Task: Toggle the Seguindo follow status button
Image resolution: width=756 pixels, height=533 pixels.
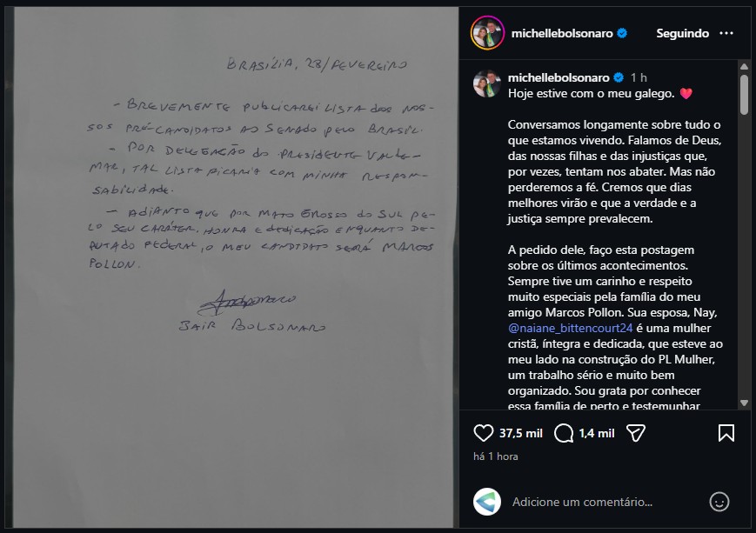Action: (x=682, y=33)
